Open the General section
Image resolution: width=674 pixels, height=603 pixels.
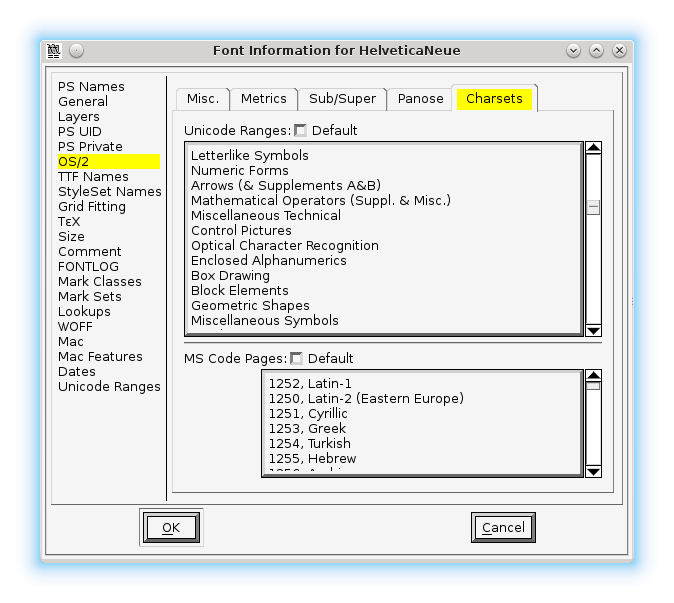click(83, 102)
